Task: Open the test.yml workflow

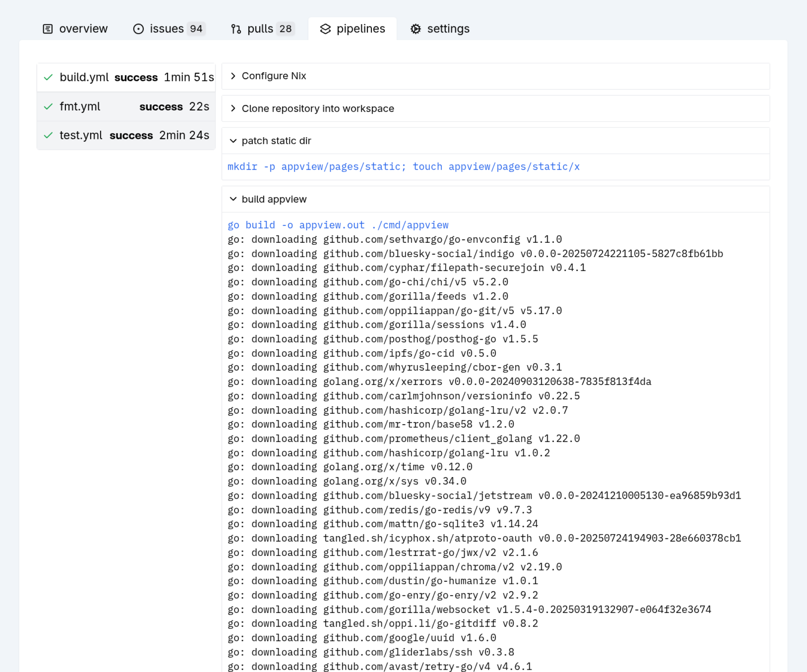Action: point(81,135)
